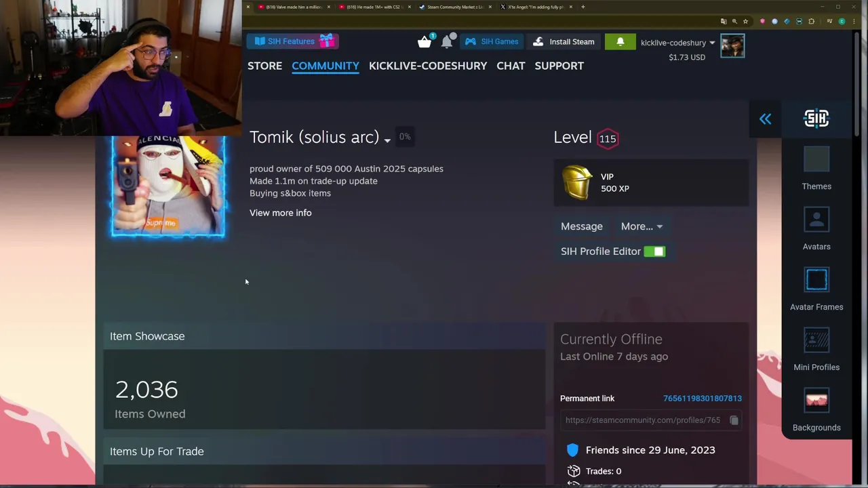Click the Message button
Viewport: 868px width, 488px height.
581,226
